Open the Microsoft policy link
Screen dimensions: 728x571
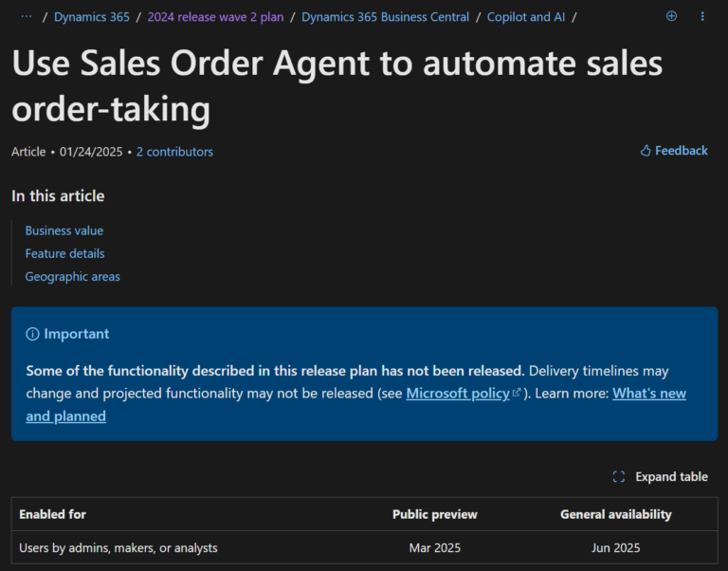pos(458,393)
